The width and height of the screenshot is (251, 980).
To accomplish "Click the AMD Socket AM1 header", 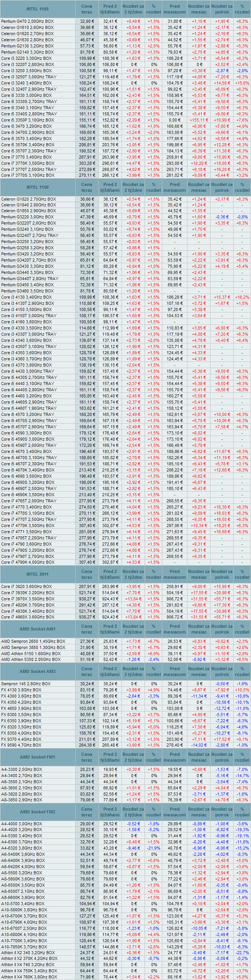I will click(37, 629).
